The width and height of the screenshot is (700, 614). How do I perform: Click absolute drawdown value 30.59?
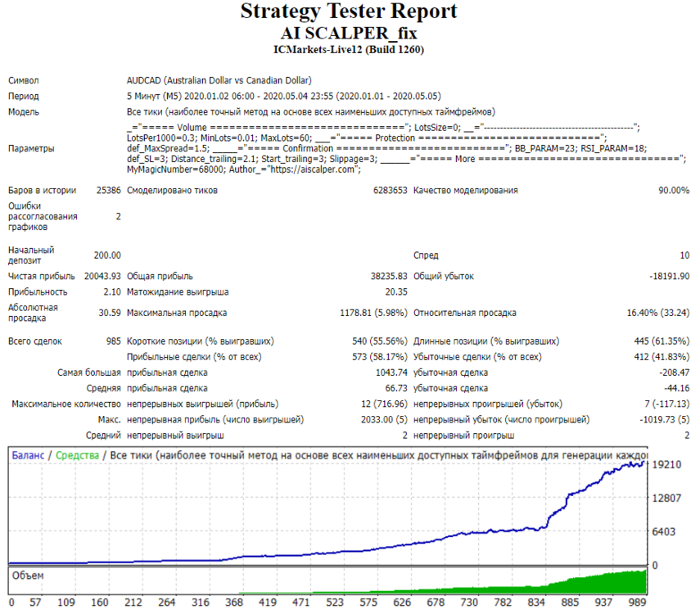pyautogui.click(x=110, y=313)
